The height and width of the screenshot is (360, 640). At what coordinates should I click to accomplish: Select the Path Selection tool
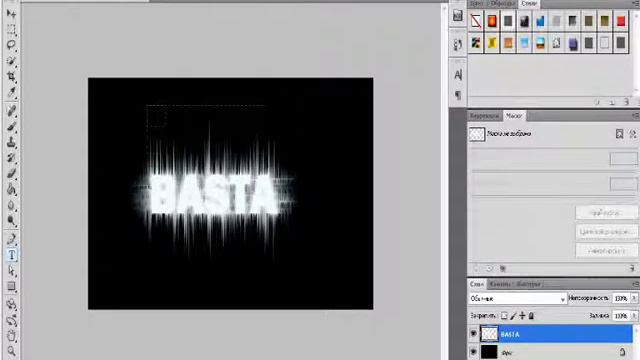coord(11,271)
